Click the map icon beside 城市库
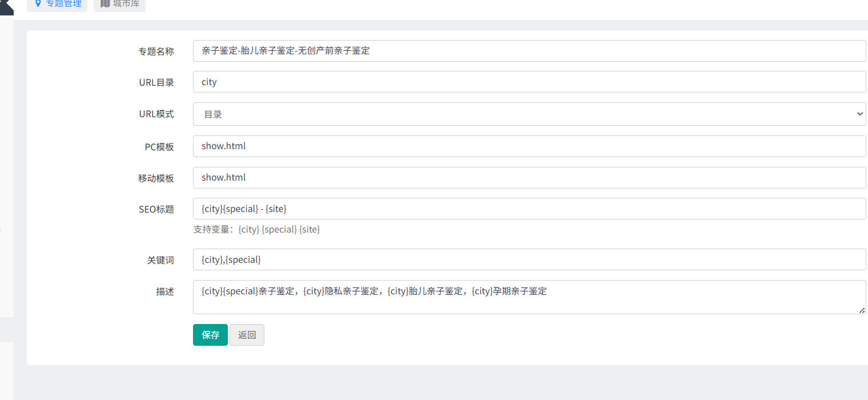The image size is (868, 400). [105, 3]
